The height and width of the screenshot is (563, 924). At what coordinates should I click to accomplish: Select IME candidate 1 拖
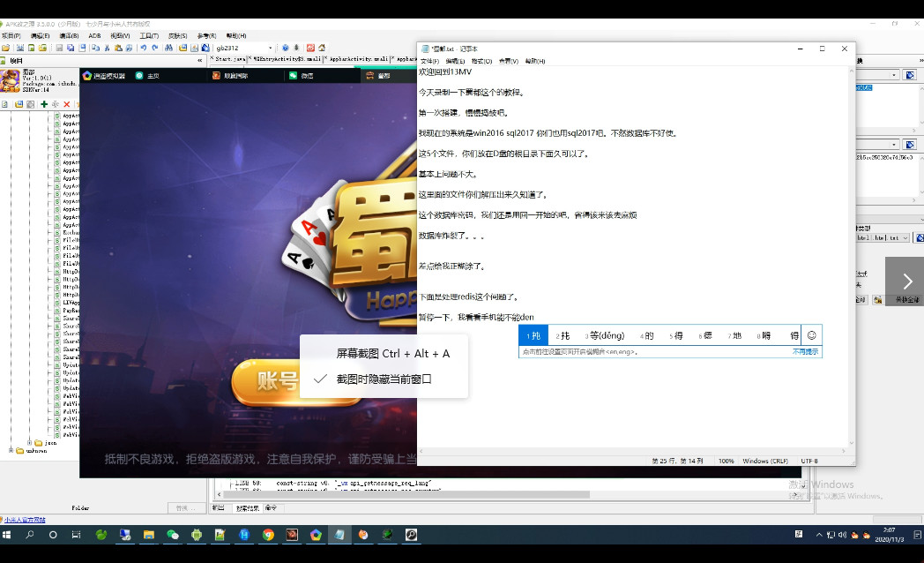[x=533, y=335]
